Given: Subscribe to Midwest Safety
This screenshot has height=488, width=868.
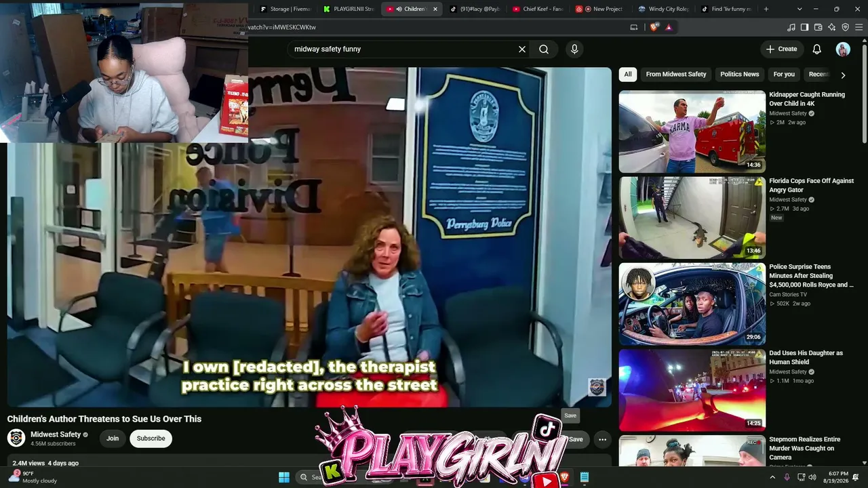Looking at the screenshot, I should (151, 439).
